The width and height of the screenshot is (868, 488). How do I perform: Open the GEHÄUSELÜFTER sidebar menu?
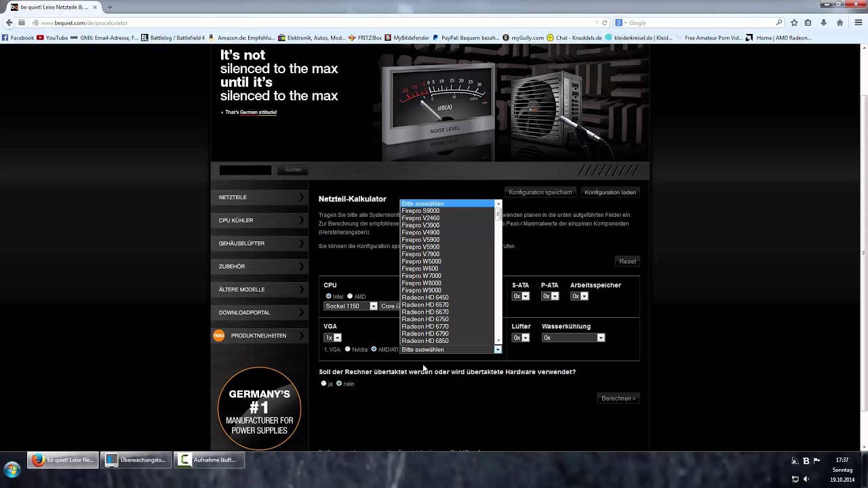[x=260, y=243]
